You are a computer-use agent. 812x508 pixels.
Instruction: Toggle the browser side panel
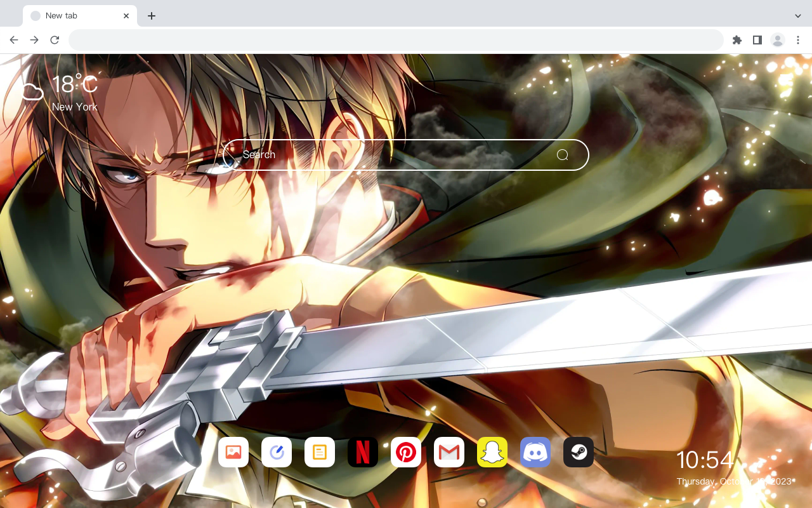click(757, 40)
